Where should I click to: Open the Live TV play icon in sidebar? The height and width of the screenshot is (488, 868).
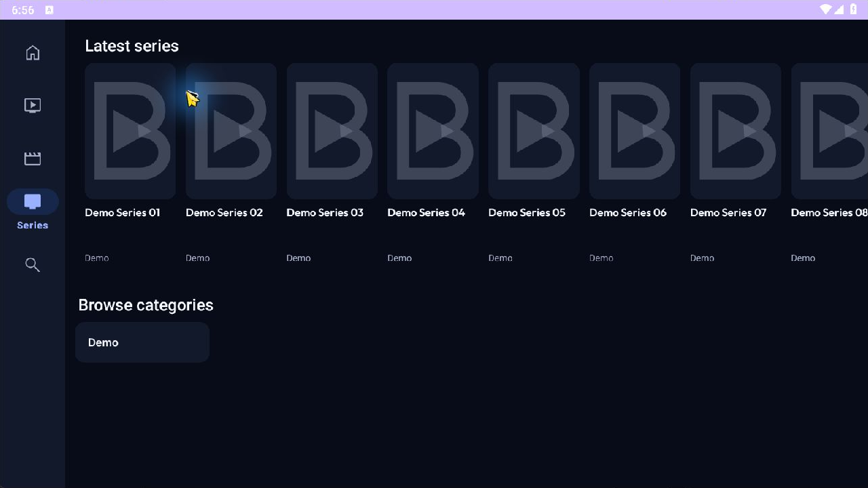click(x=33, y=105)
